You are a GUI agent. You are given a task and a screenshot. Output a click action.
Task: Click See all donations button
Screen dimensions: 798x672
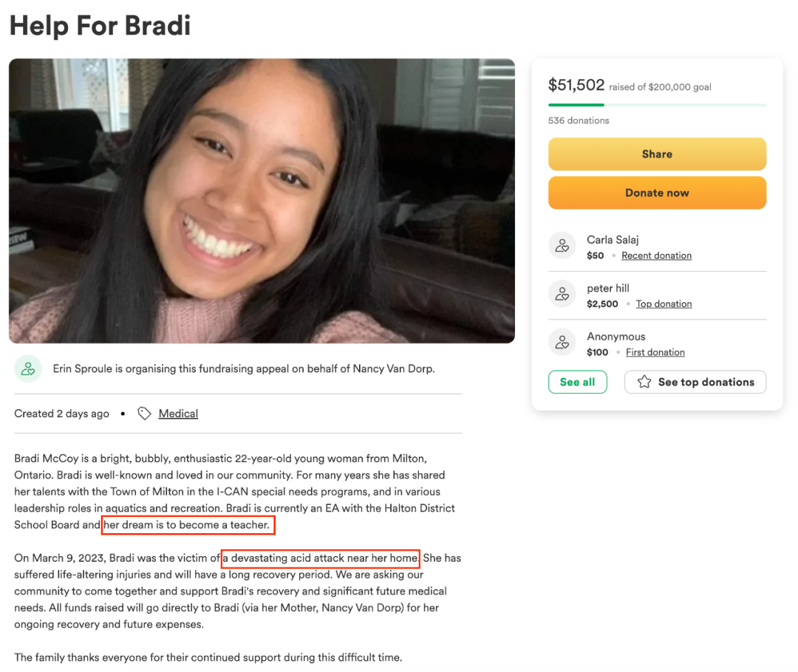pos(578,382)
